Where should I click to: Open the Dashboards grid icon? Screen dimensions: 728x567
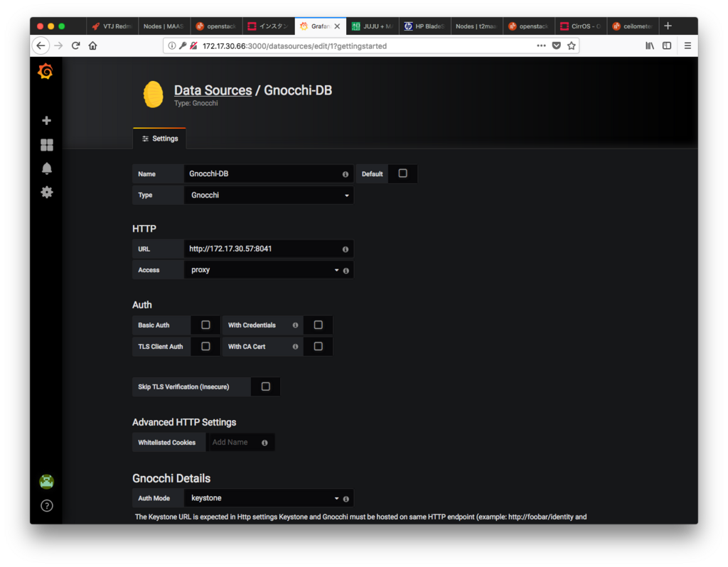(x=46, y=145)
